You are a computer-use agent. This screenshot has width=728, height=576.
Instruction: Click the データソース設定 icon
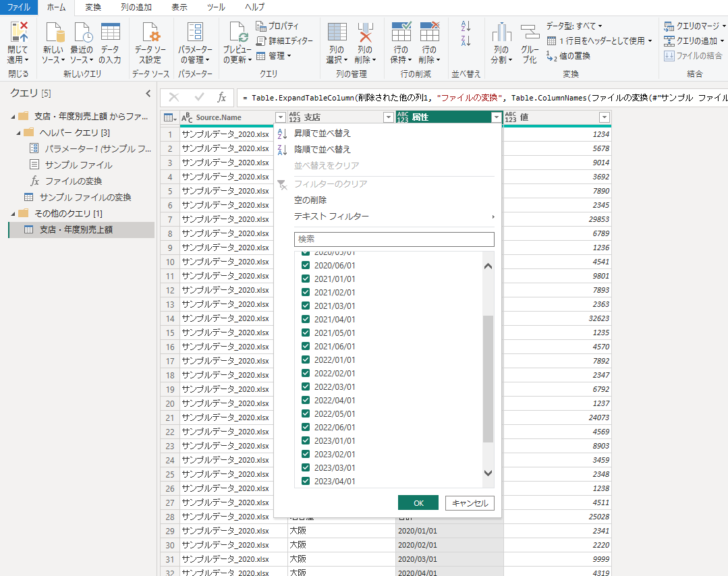(150, 32)
